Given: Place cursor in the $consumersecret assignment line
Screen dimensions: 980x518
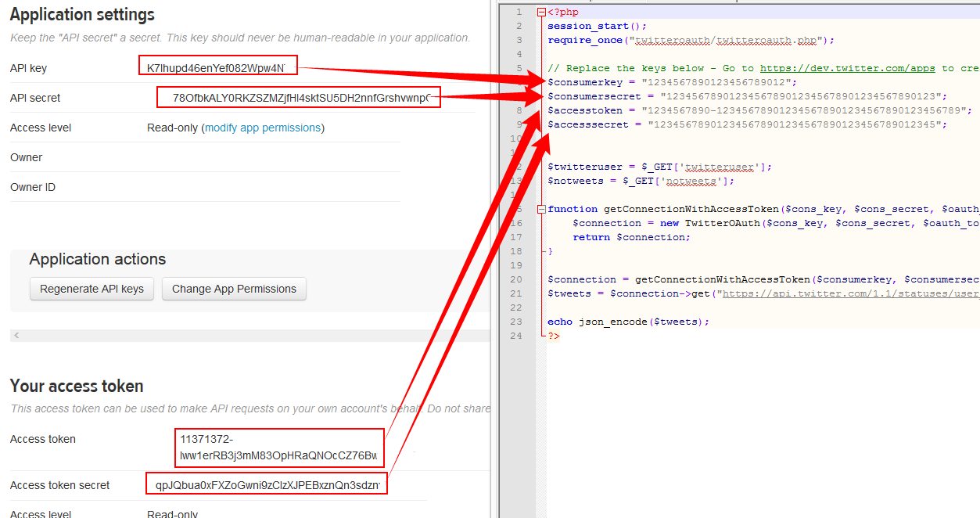Looking at the screenshot, I should [x=747, y=96].
